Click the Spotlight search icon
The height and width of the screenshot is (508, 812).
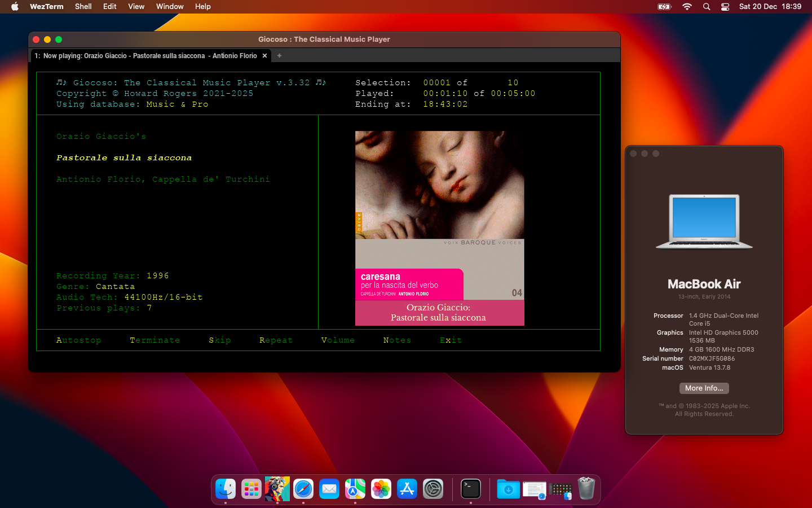(707, 7)
